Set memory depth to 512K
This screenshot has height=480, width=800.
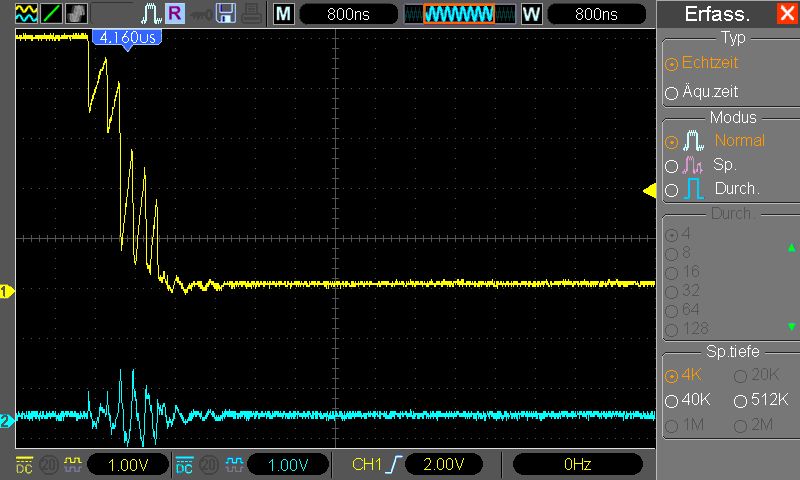point(761,399)
